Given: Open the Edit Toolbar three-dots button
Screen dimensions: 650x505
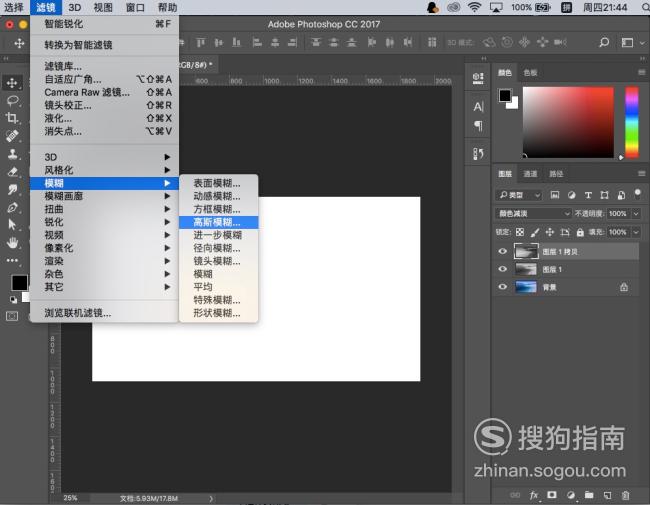Looking at the screenshot, I should click(12, 260).
